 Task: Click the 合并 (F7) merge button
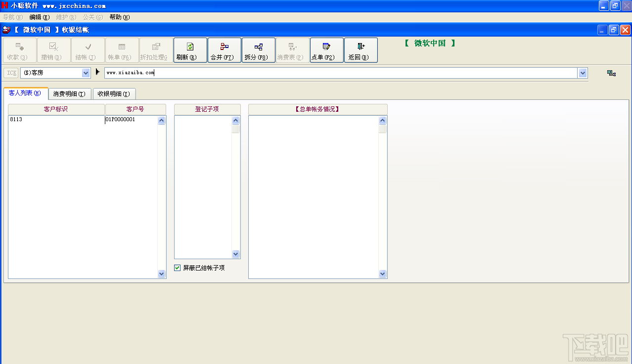(225, 50)
